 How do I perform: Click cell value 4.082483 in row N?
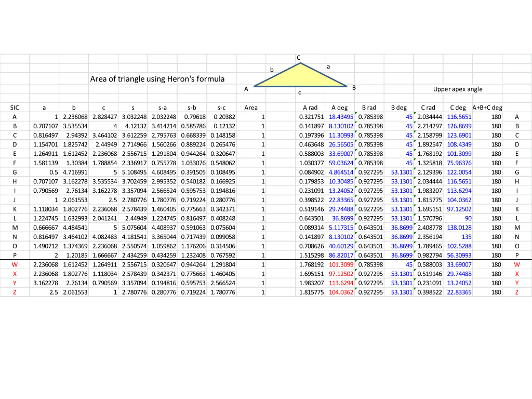tap(105, 237)
